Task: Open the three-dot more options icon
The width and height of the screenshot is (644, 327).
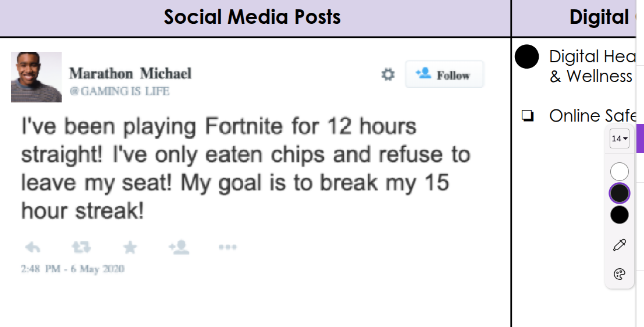Action: pyautogui.click(x=227, y=247)
